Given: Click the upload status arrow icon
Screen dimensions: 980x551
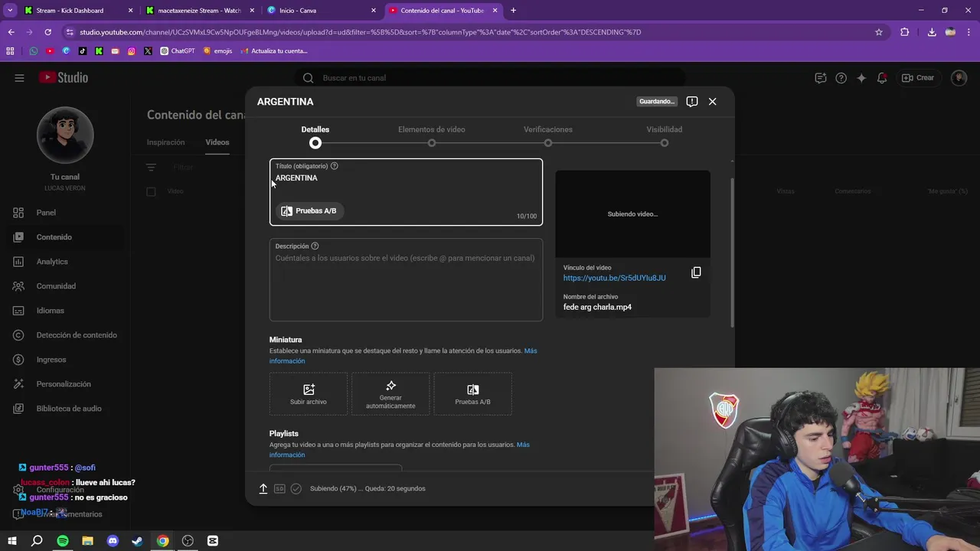Looking at the screenshot, I should click(x=263, y=488).
